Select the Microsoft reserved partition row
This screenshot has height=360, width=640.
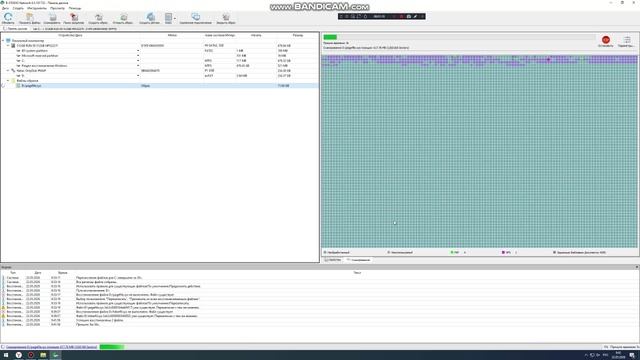coord(159,56)
